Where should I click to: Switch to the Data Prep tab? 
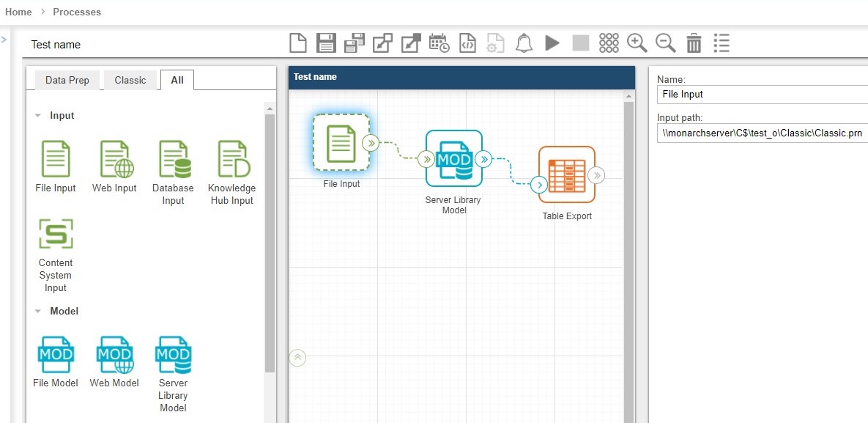[67, 80]
